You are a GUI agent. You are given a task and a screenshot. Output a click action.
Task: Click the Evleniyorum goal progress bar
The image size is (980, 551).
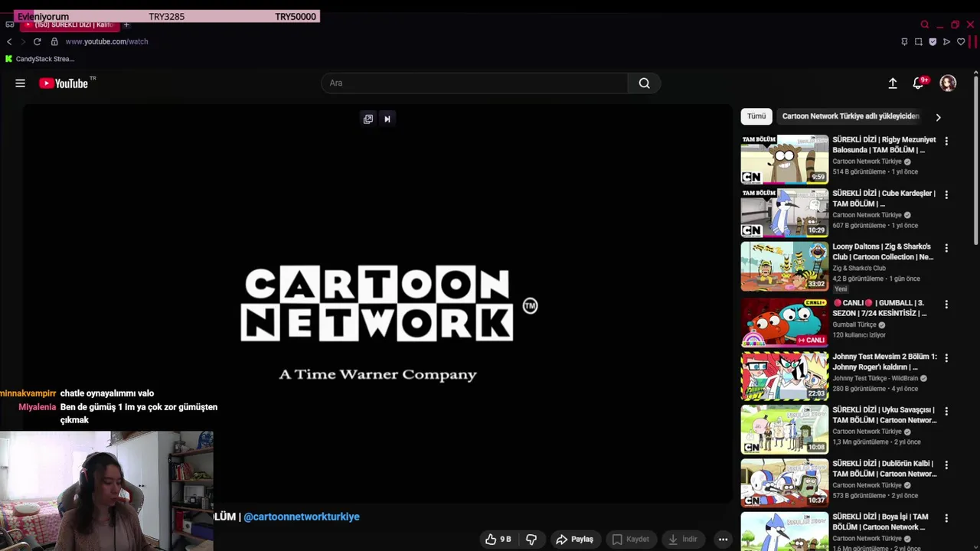[x=166, y=17]
